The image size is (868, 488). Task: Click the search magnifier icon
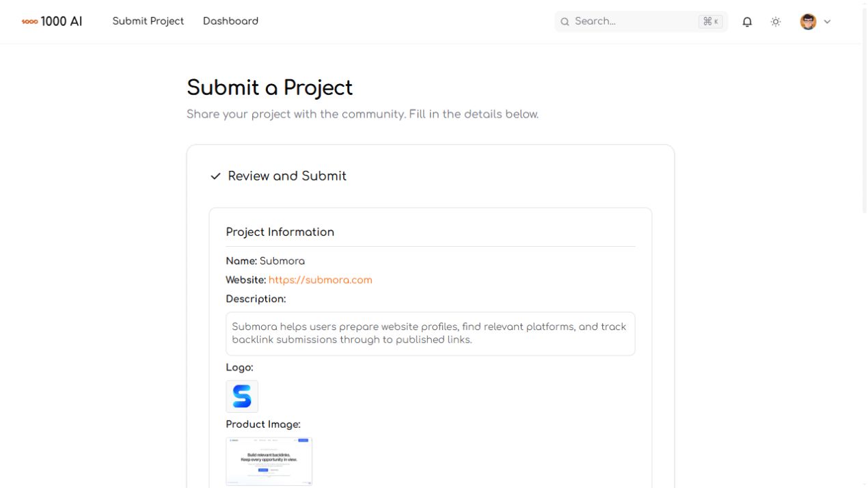(565, 22)
